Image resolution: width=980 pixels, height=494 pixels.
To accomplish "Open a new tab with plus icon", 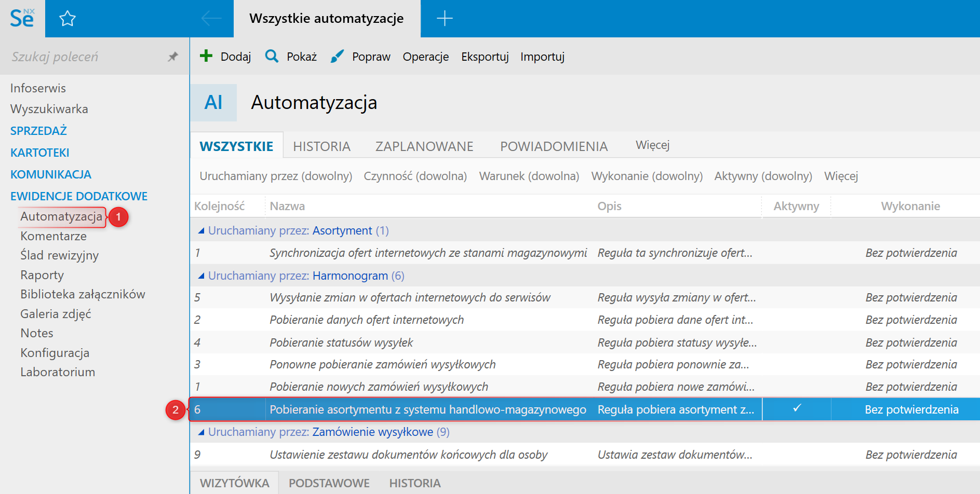I will point(445,19).
